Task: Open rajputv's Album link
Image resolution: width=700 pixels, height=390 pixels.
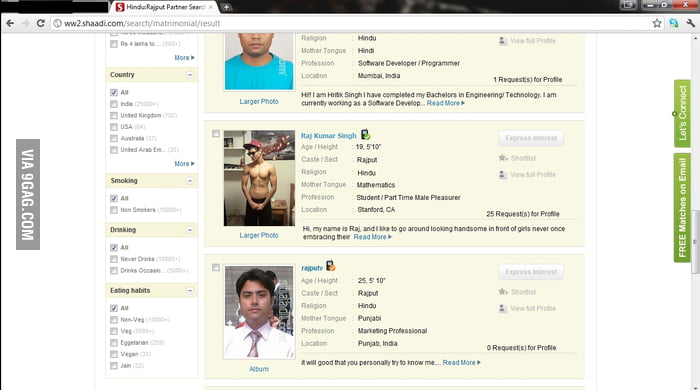Action: point(259,369)
